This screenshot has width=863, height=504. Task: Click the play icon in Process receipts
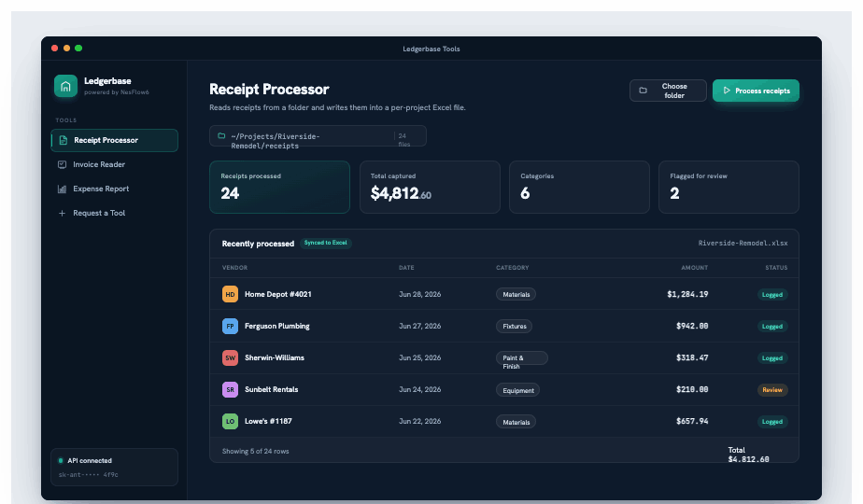(x=727, y=91)
